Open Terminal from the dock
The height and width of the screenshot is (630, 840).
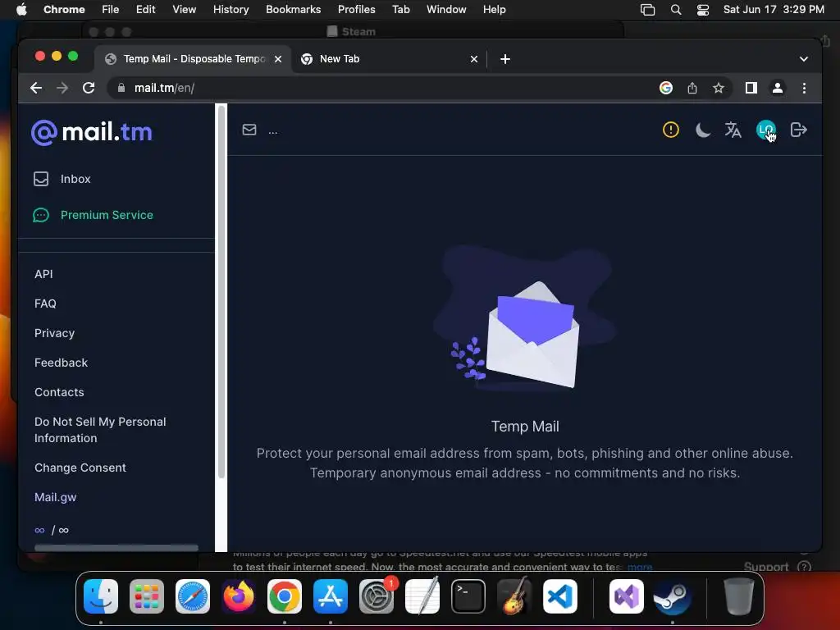point(468,596)
